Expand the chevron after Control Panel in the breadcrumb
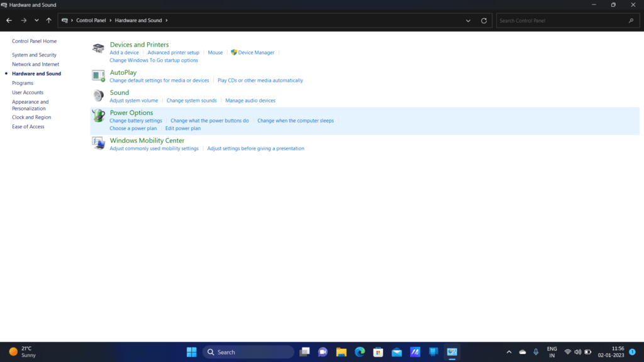Viewport: 644px width, 362px height. (111, 21)
